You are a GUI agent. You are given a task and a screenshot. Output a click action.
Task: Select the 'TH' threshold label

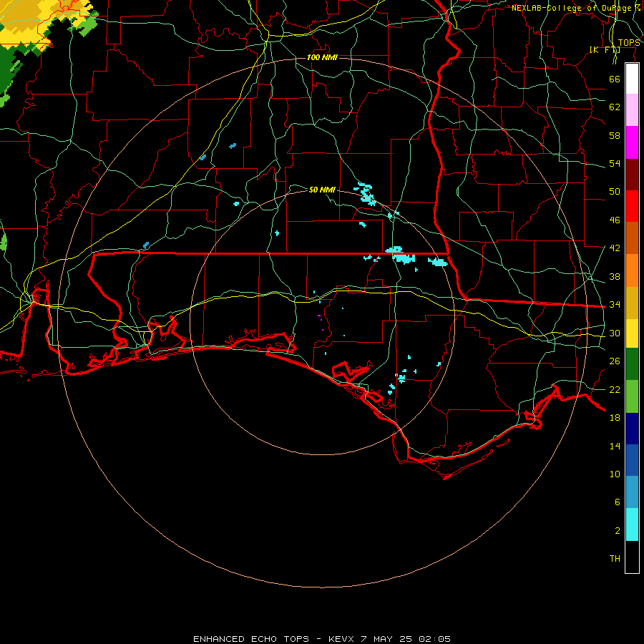[x=615, y=559]
